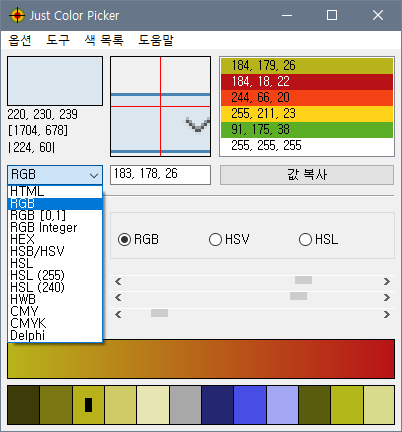Click the 값 복사 button
The height and width of the screenshot is (432, 402).
point(307,175)
